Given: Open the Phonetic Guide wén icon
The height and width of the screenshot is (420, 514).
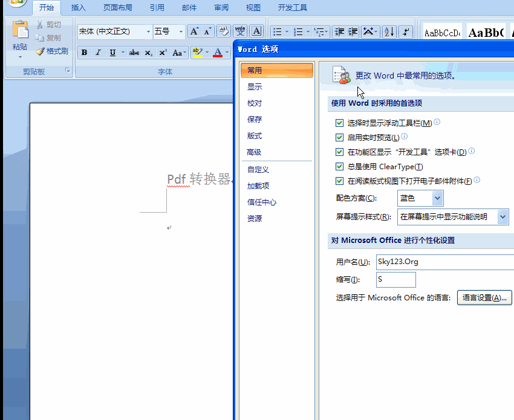Looking at the screenshot, I should tap(240, 31).
